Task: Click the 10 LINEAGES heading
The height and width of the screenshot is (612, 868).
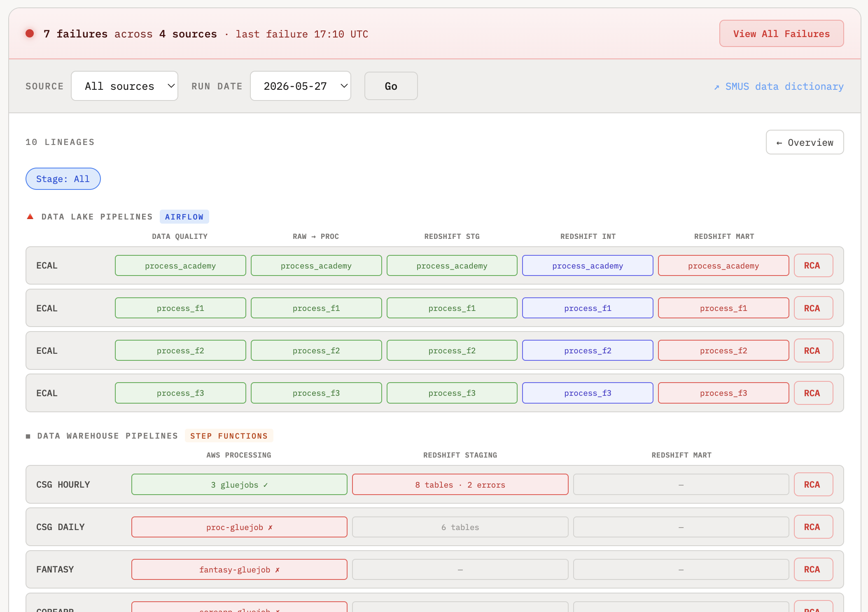Action: [x=60, y=142]
